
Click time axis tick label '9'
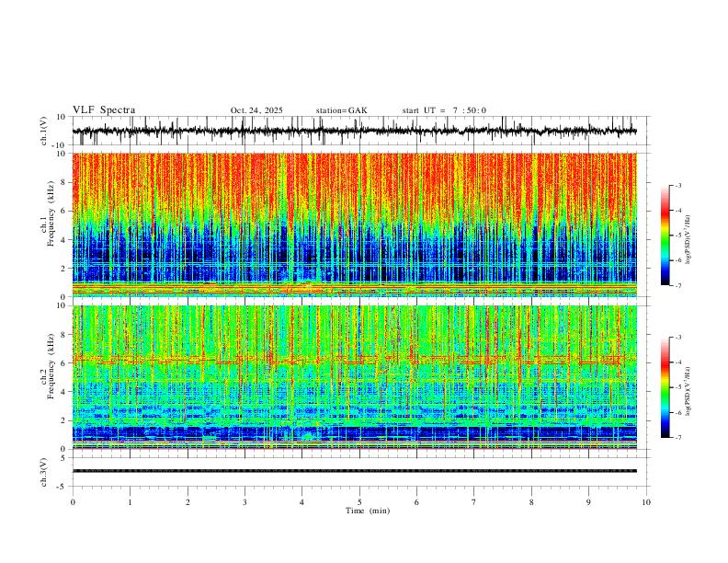[x=588, y=502]
